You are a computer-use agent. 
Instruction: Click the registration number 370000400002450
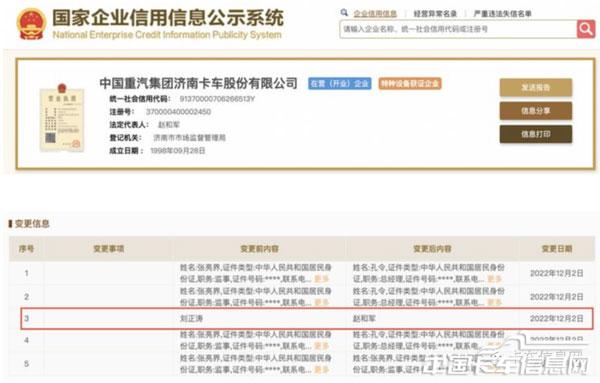[x=178, y=112]
